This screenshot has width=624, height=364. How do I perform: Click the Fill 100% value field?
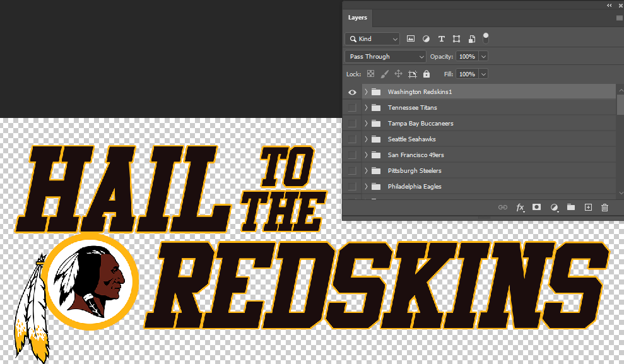tap(467, 74)
